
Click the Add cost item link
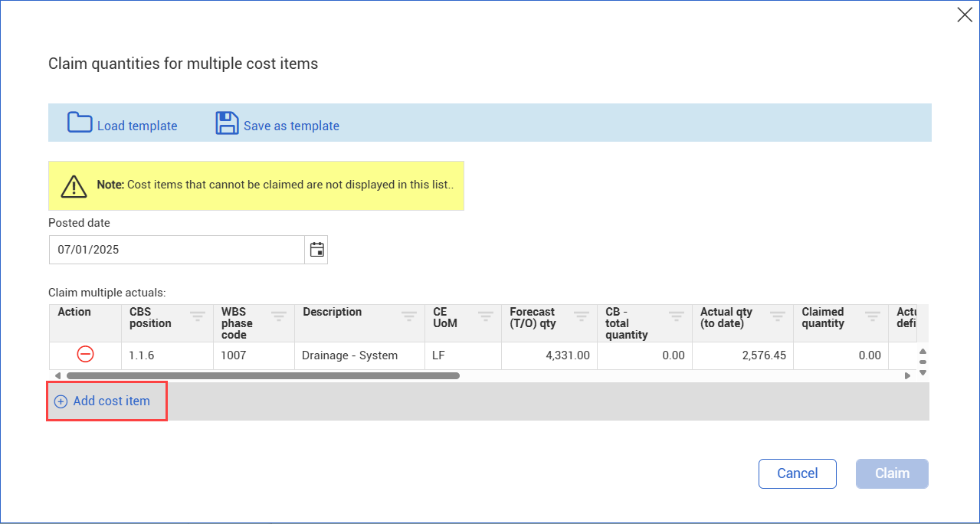[111, 401]
